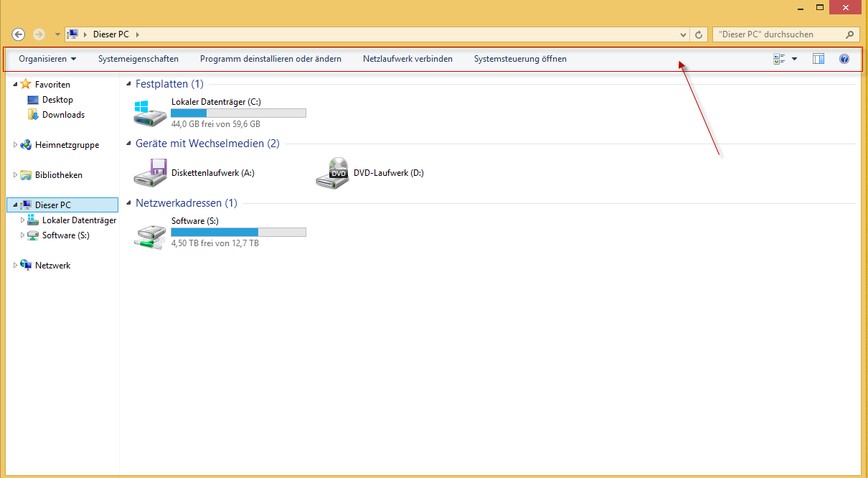Click Netzlaufwerk verbinden

[x=407, y=59]
